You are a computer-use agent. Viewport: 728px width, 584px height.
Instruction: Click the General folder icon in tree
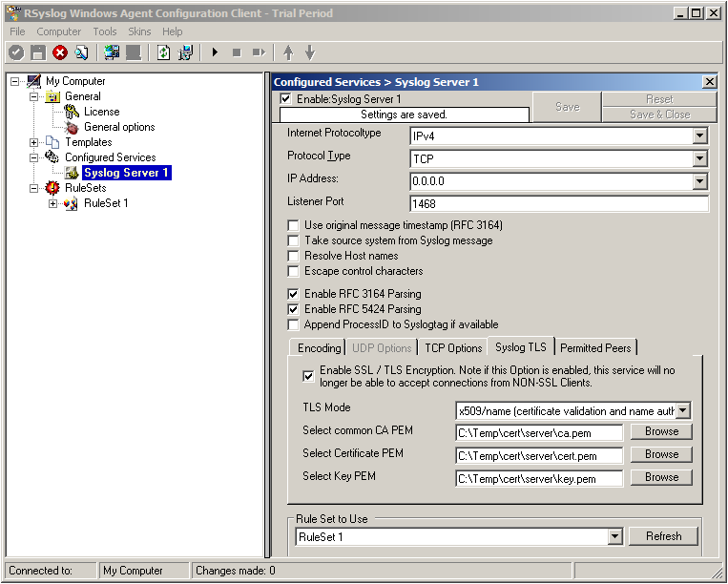pyautogui.click(x=52, y=96)
